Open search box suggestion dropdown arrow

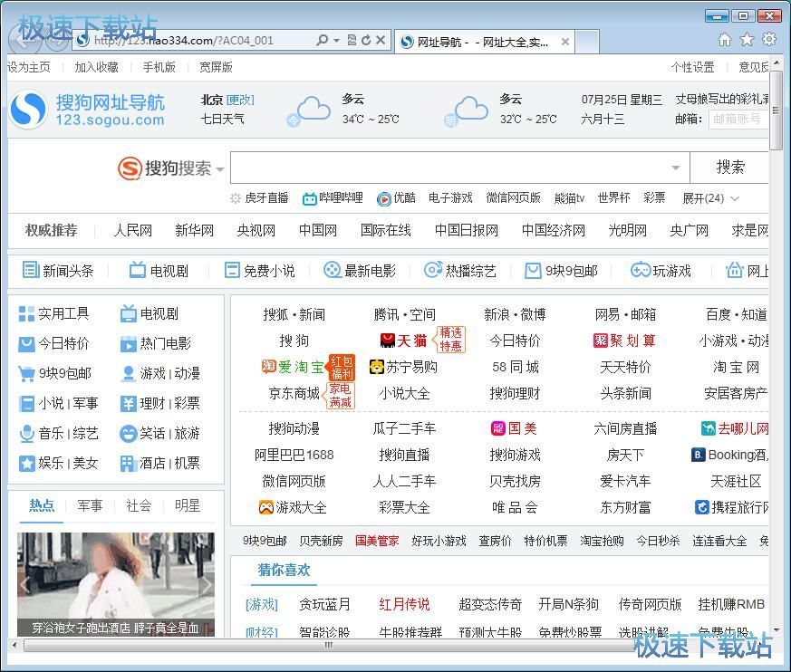676,168
